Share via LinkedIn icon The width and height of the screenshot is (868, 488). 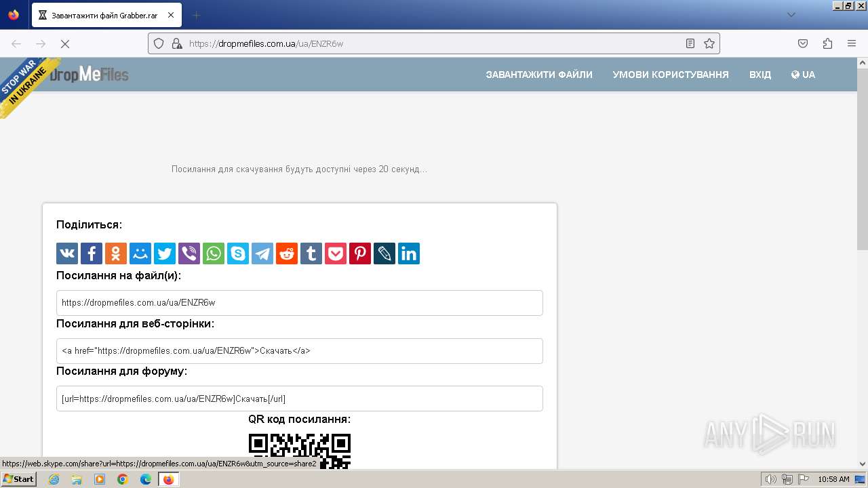409,253
